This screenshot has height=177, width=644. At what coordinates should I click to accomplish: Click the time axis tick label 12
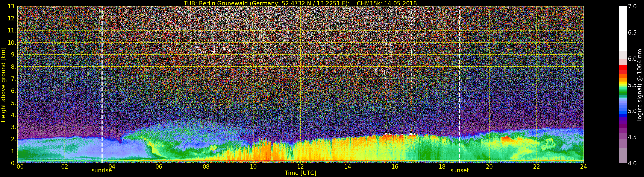click(300, 166)
